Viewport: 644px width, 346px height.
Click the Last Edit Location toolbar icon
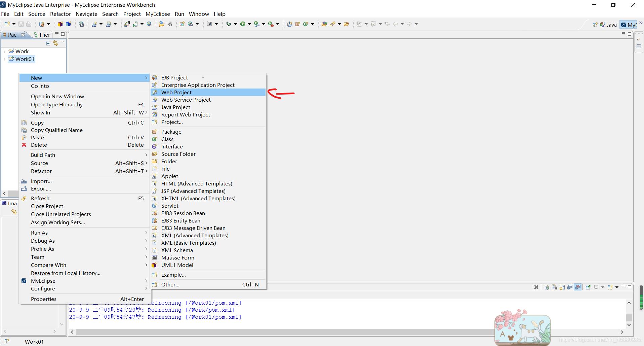(387, 24)
